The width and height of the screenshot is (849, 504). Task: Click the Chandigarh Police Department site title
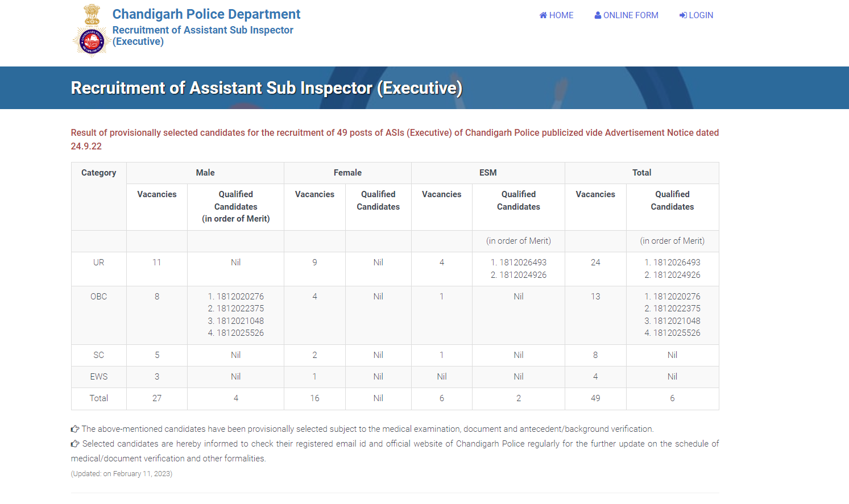(206, 14)
